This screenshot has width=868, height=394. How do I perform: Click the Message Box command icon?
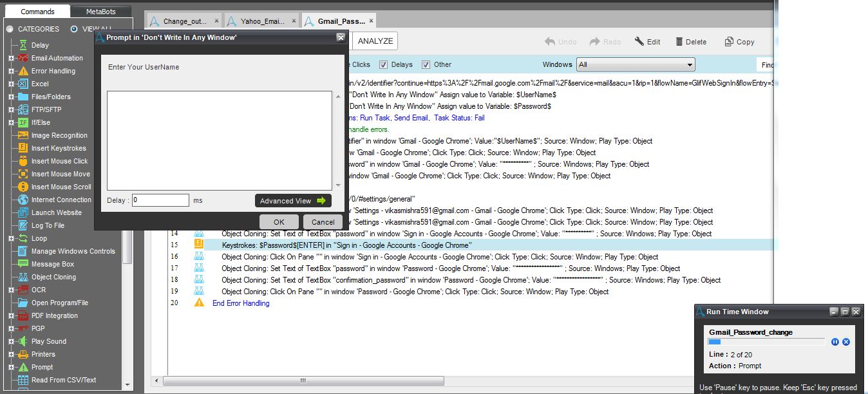click(x=23, y=264)
